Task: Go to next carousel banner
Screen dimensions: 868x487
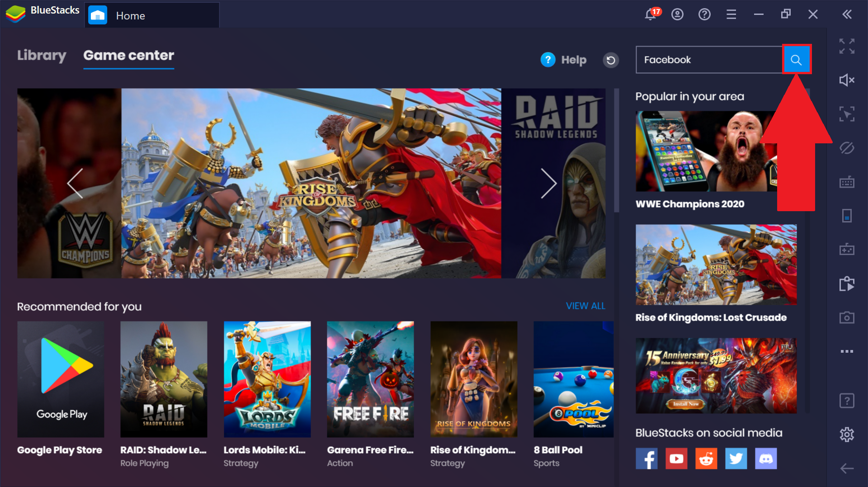Action: point(549,183)
